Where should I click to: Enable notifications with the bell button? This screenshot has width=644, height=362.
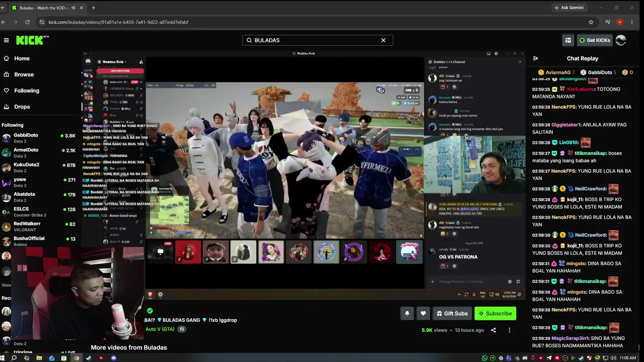407,313
